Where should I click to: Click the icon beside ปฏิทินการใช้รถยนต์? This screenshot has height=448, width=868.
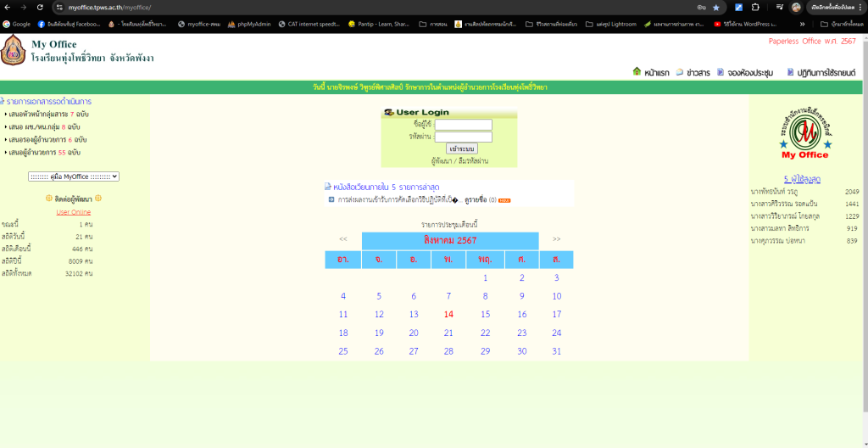791,72
